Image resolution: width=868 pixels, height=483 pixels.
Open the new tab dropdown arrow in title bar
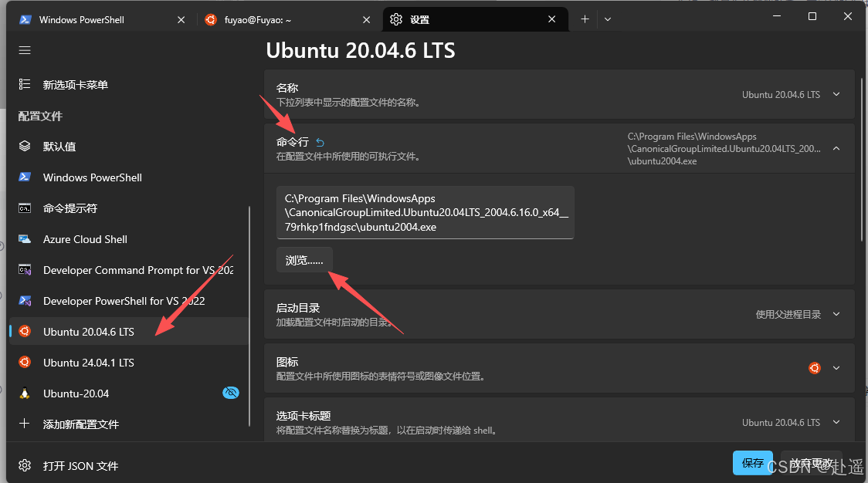click(x=608, y=19)
